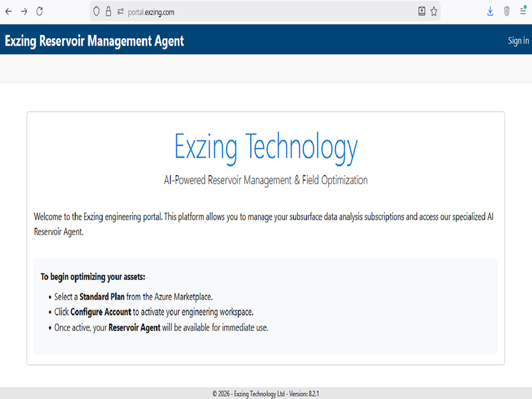Click the 'Configure Account' bold text
The height and width of the screenshot is (399, 532).
coord(101,312)
